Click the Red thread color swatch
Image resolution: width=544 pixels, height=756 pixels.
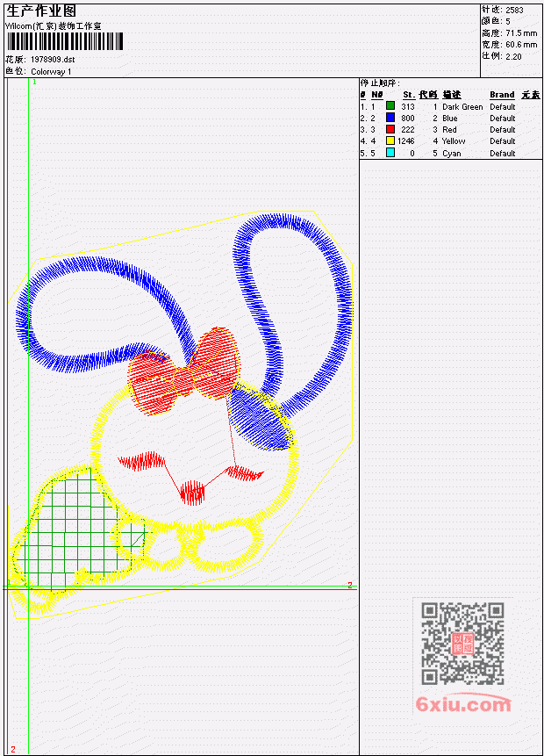pos(390,129)
